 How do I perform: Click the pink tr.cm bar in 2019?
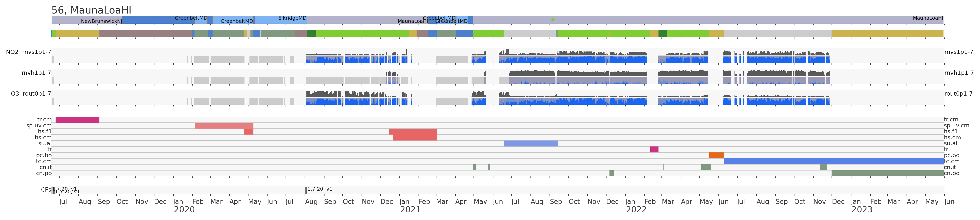coord(77,120)
